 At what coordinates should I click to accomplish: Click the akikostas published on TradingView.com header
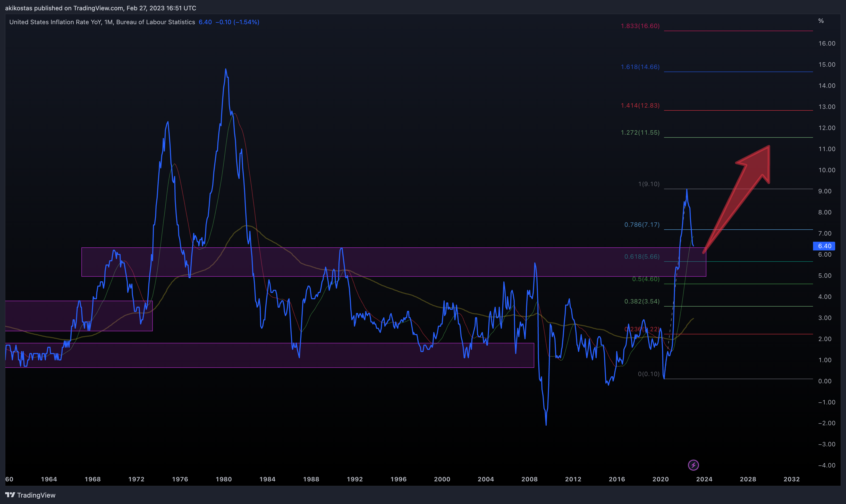coord(101,8)
